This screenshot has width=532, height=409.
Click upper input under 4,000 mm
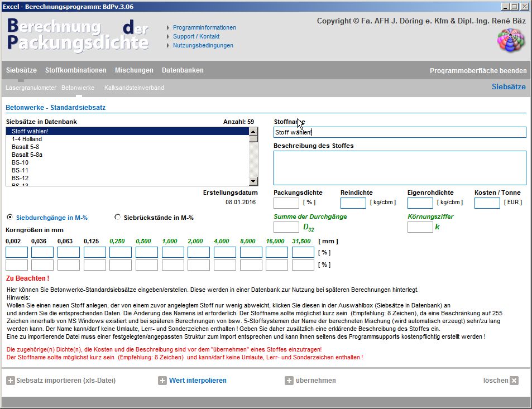(224, 252)
